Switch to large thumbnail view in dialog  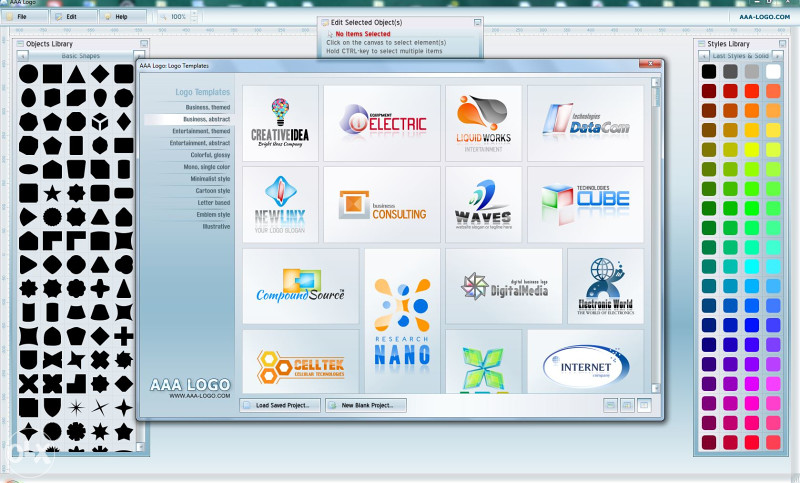(x=644, y=405)
